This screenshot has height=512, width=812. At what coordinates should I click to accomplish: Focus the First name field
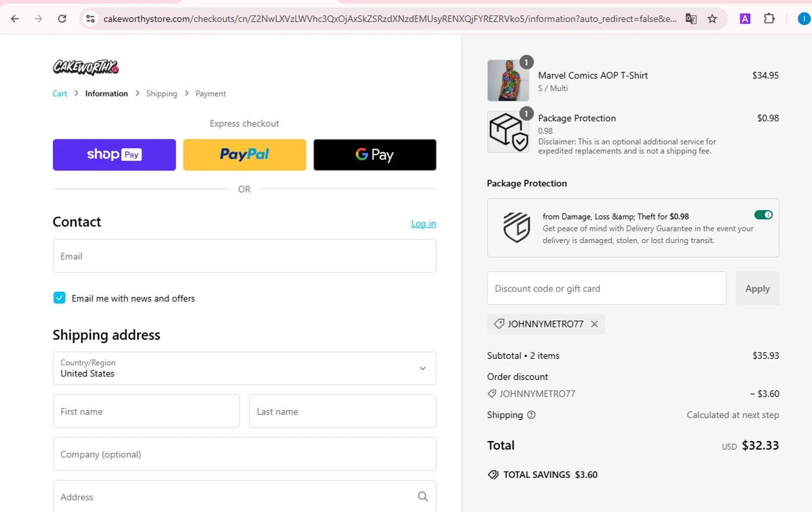pos(146,411)
